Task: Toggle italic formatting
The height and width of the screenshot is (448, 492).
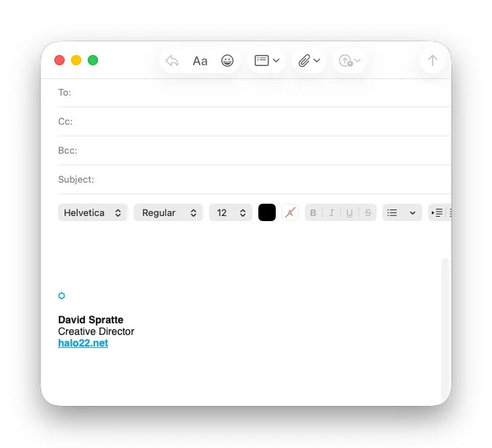Action: (332, 212)
